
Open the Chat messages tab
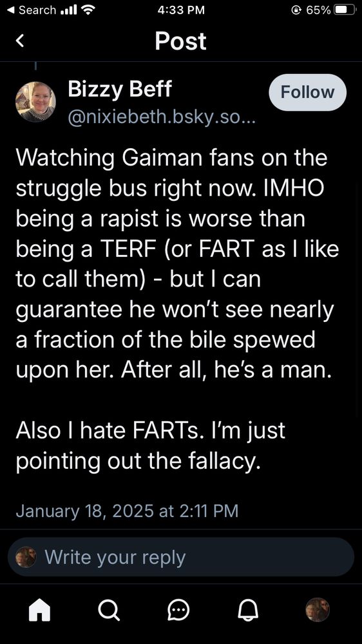pyautogui.click(x=178, y=609)
